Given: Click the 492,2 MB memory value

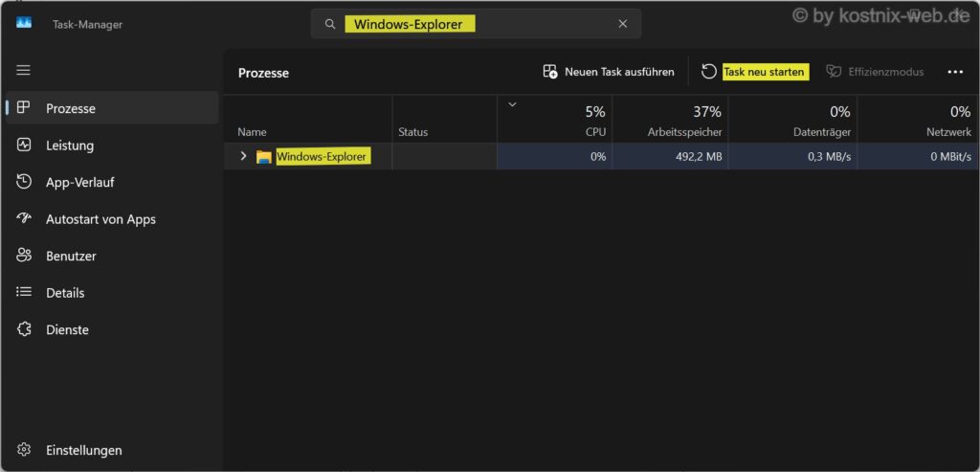Looking at the screenshot, I should pyautogui.click(x=698, y=157).
